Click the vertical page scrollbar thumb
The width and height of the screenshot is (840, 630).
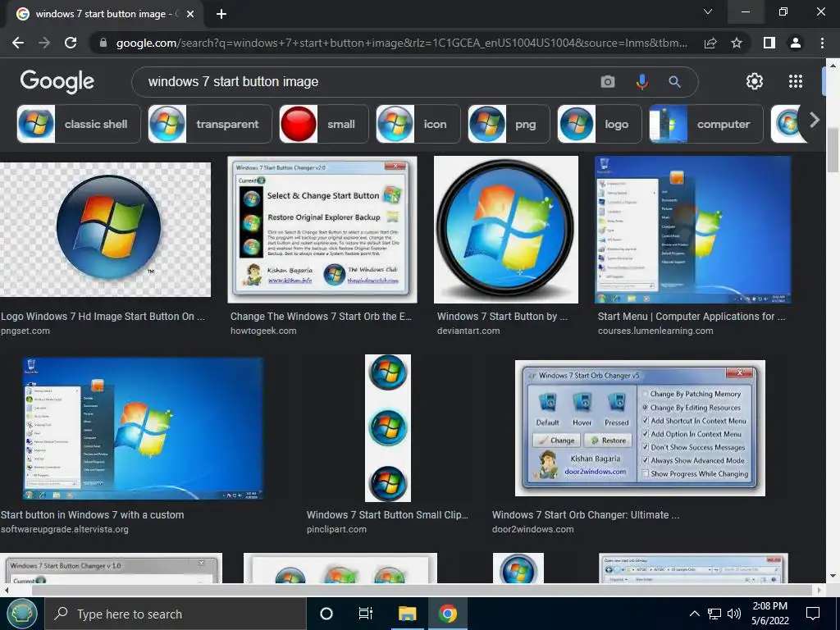click(x=833, y=150)
